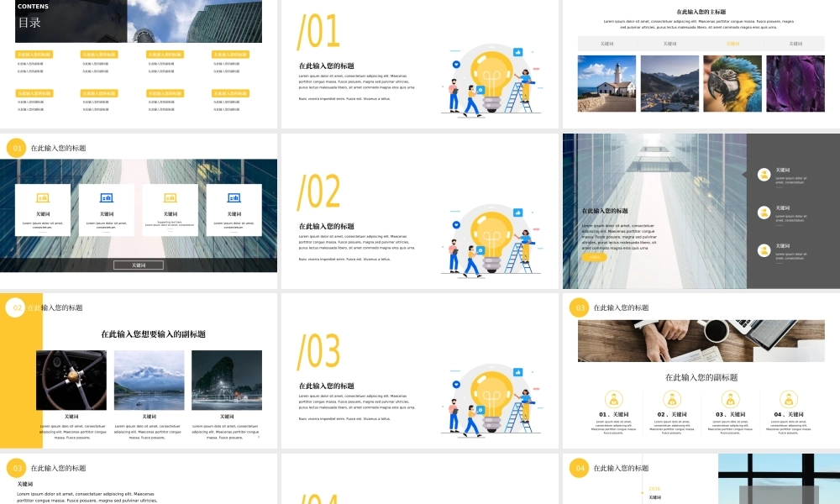
Task: Click the yellow pill button on the glass building slide
Action: (x=593, y=257)
